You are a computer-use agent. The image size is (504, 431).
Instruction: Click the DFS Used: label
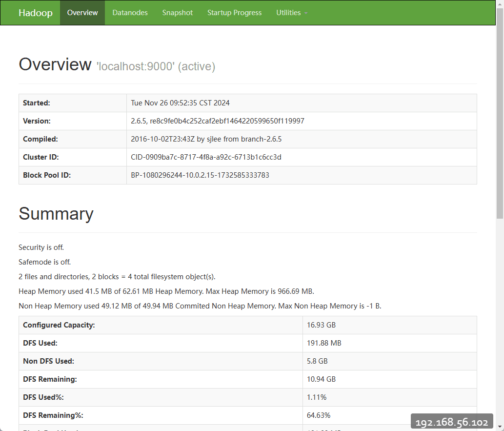pyautogui.click(x=40, y=343)
